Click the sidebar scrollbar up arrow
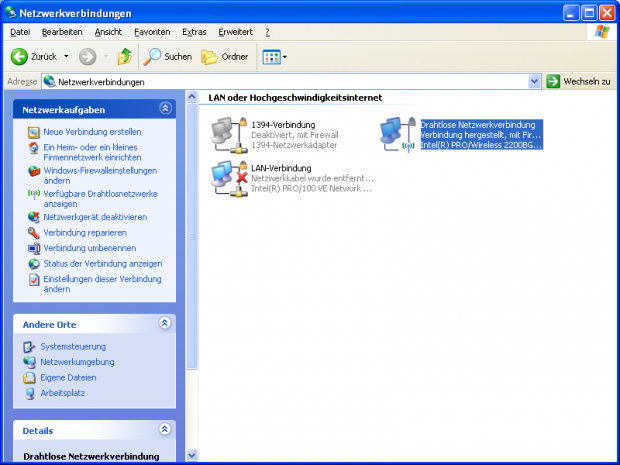620x465 pixels. click(x=192, y=96)
